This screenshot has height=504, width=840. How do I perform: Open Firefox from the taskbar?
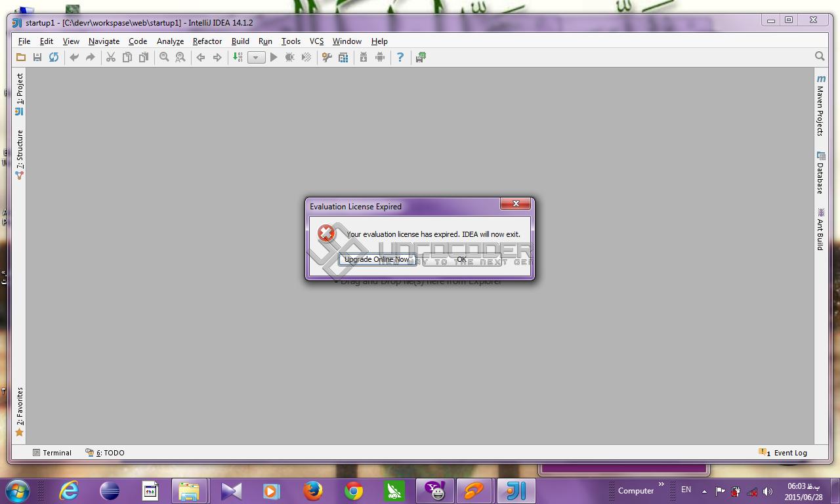[313, 491]
